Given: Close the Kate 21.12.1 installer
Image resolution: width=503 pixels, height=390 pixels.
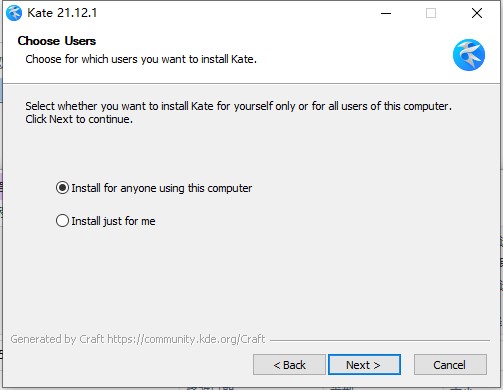Looking at the screenshot, I should pos(477,13).
